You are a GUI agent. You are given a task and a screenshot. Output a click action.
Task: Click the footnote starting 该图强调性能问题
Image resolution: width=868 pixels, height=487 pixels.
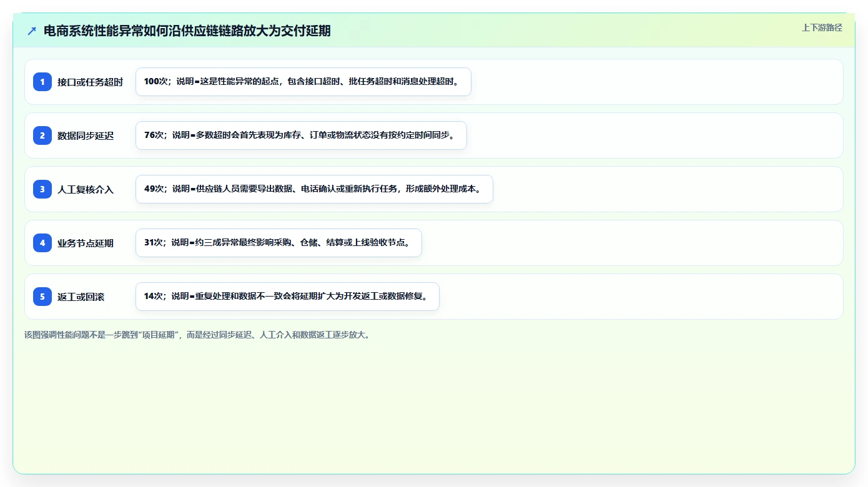(x=197, y=335)
